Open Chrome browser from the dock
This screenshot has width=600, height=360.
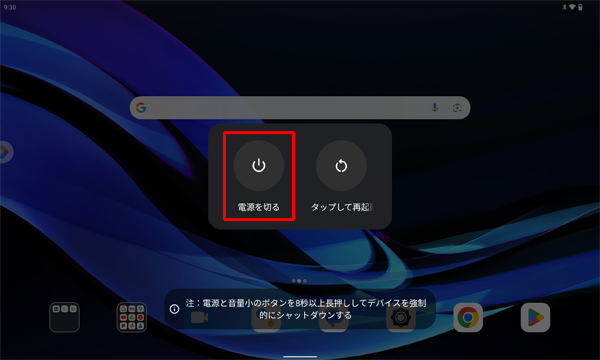click(x=468, y=317)
